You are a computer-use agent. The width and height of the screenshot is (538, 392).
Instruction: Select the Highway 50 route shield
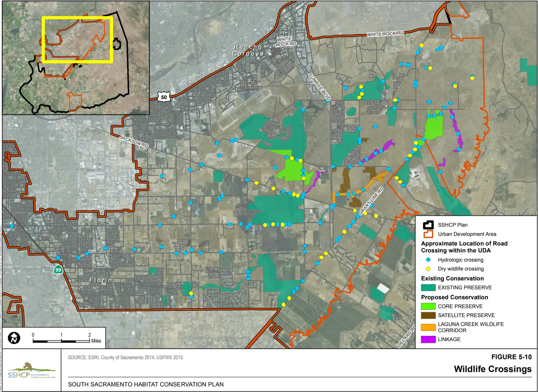(164, 97)
